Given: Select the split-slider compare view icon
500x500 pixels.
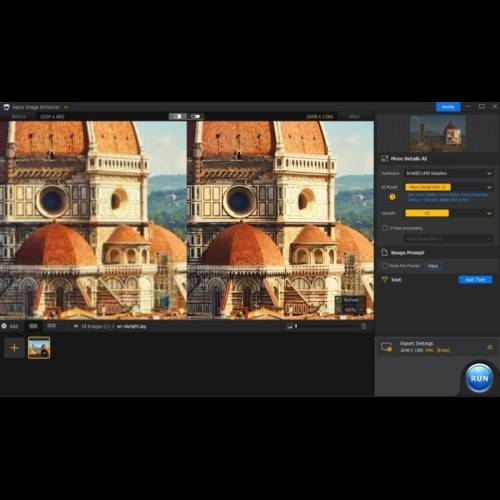Looking at the screenshot, I should click(x=196, y=116).
